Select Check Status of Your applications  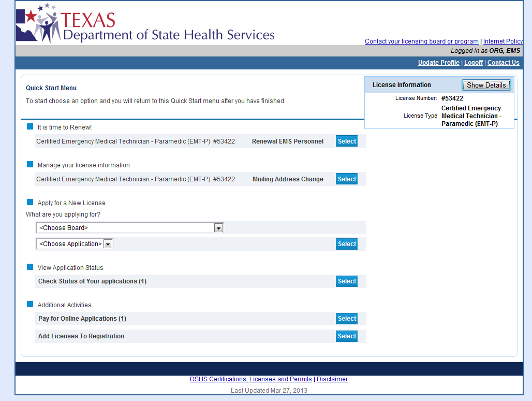point(347,281)
